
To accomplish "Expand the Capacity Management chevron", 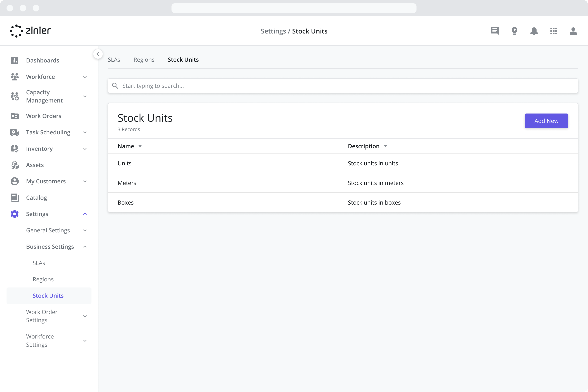I will pyautogui.click(x=85, y=97).
